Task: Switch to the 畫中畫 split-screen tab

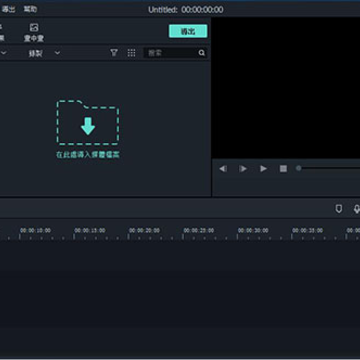Action: (34, 33)
